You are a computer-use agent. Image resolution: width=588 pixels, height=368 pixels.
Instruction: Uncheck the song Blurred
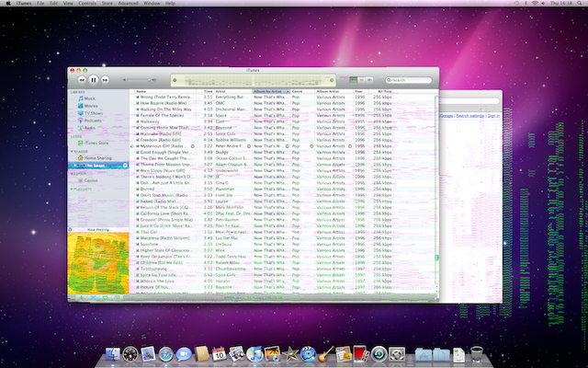pos(138,189)
